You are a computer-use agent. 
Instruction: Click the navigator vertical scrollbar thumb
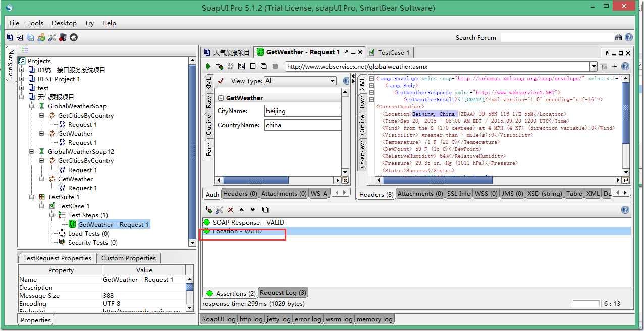pyautogui.click(x=192, y=151)
